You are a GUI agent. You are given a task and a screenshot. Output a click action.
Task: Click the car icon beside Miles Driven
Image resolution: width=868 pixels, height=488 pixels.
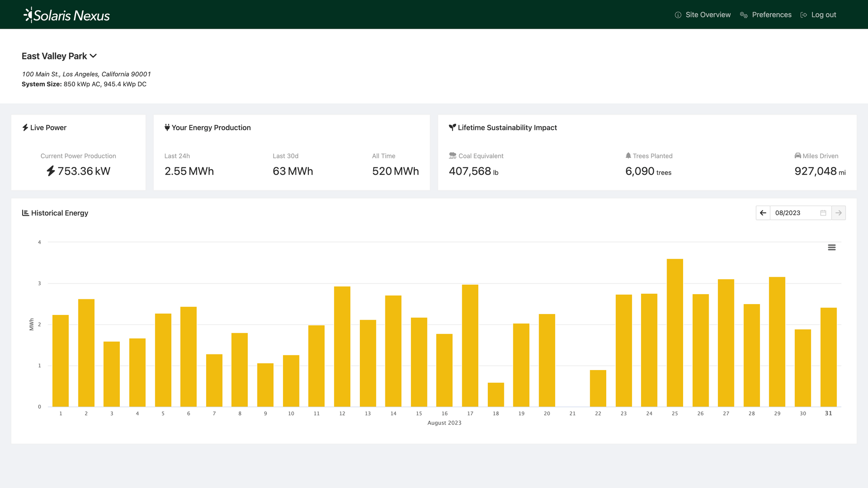797,156
